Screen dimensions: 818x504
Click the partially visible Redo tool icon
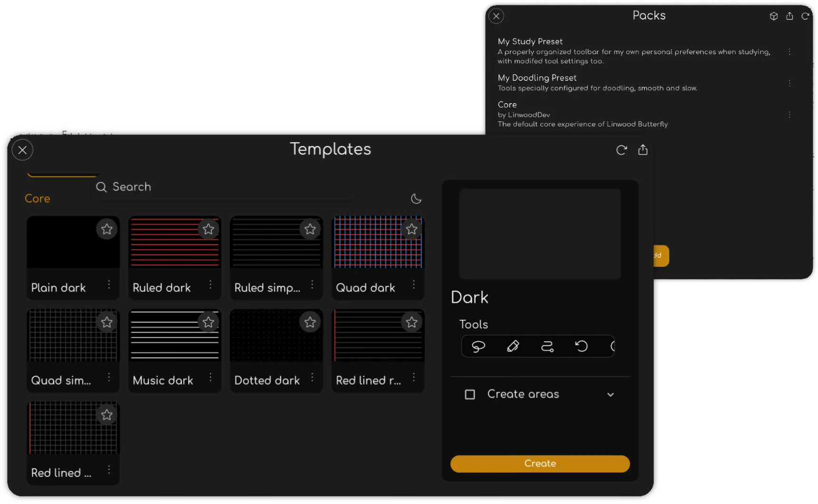613,346
